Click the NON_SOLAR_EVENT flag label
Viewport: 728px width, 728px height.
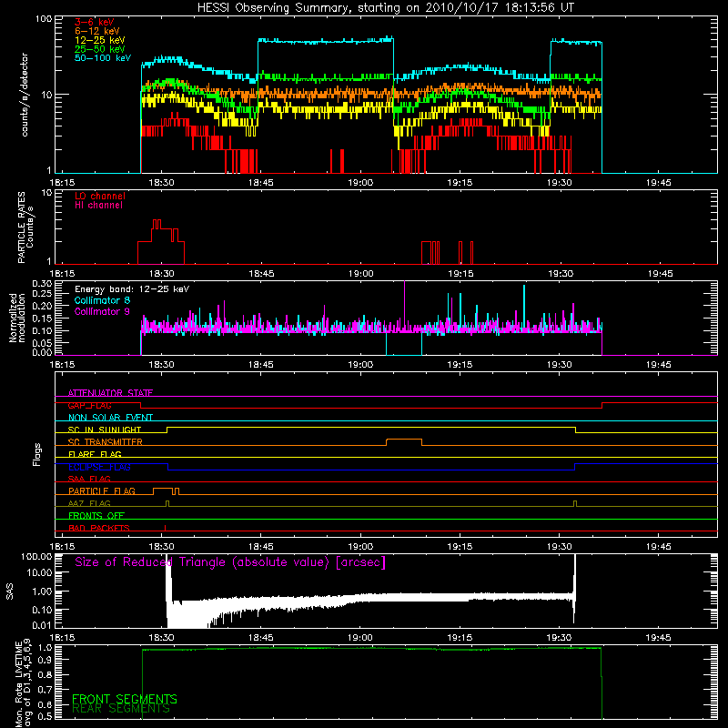point(110,418)
